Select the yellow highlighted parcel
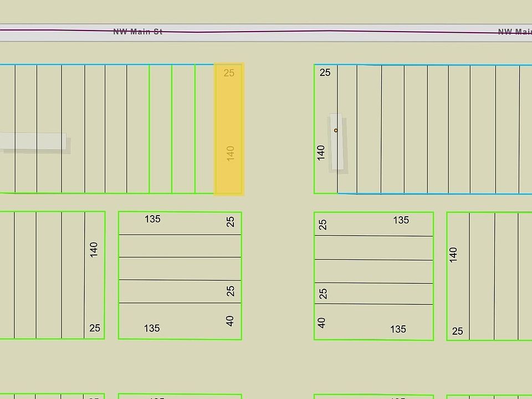 229,129
